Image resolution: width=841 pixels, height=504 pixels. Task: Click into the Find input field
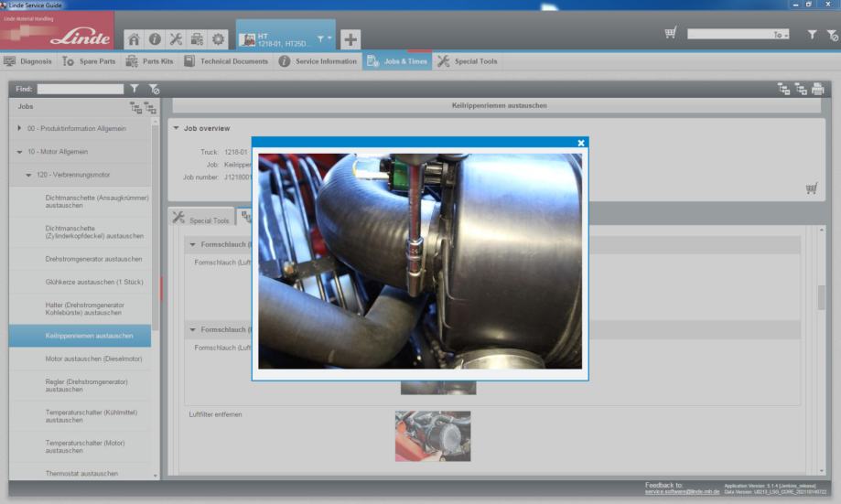pos(81,89)
